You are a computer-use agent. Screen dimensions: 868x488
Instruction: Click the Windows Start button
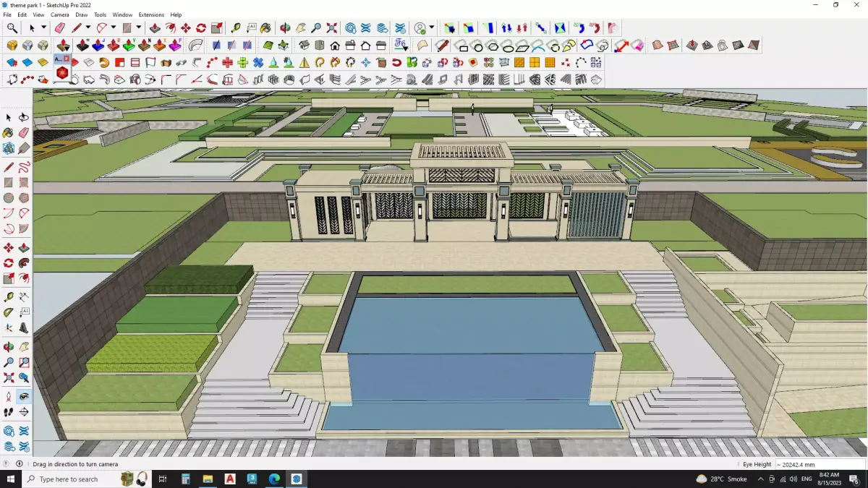11,479
